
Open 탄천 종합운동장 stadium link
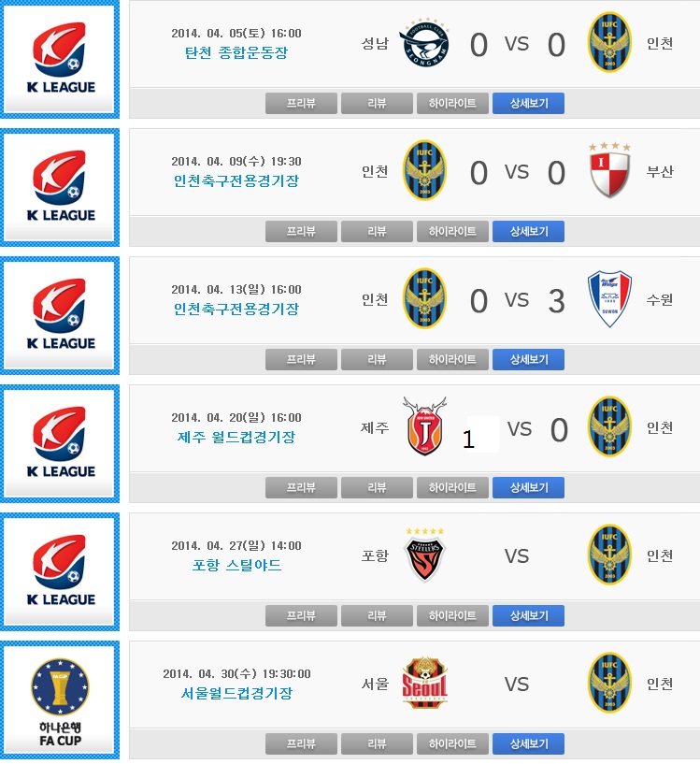(x=236, y=52)
